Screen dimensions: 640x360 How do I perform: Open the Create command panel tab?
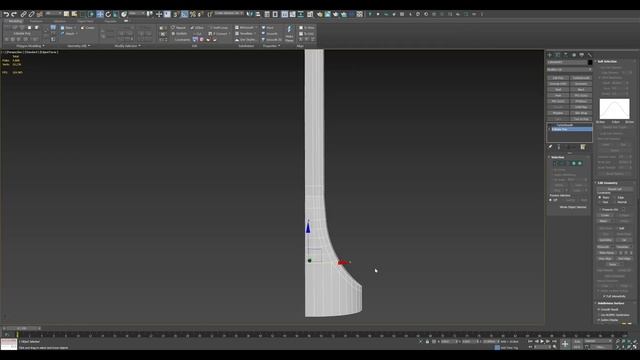coord(549,55)
